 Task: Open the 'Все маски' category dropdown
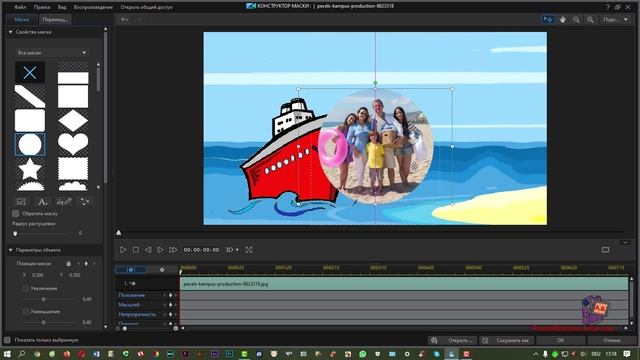[51, 53]
